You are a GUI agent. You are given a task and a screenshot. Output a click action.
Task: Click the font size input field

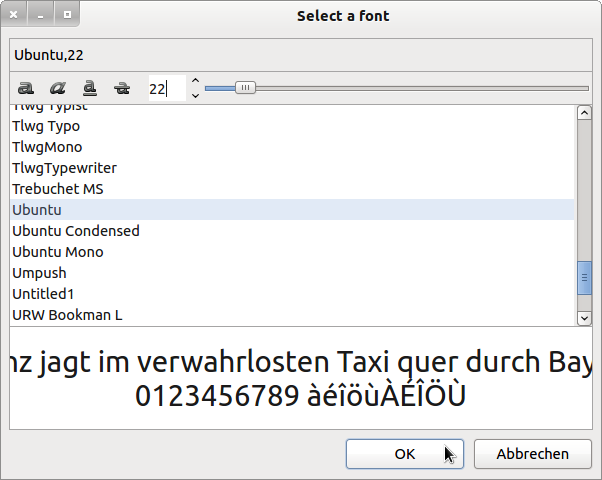(165, 89)
